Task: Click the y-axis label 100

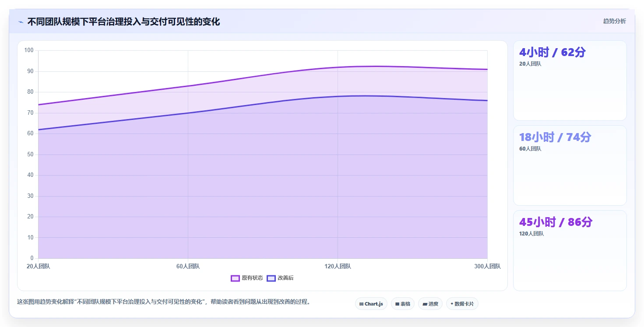Action: coord(29,50)
